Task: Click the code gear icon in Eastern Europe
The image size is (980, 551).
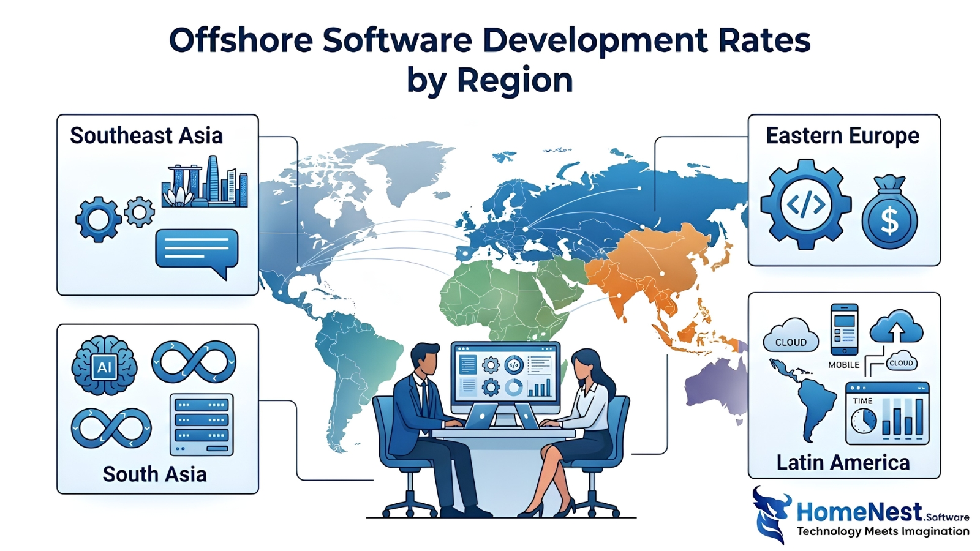Action: 806,204
